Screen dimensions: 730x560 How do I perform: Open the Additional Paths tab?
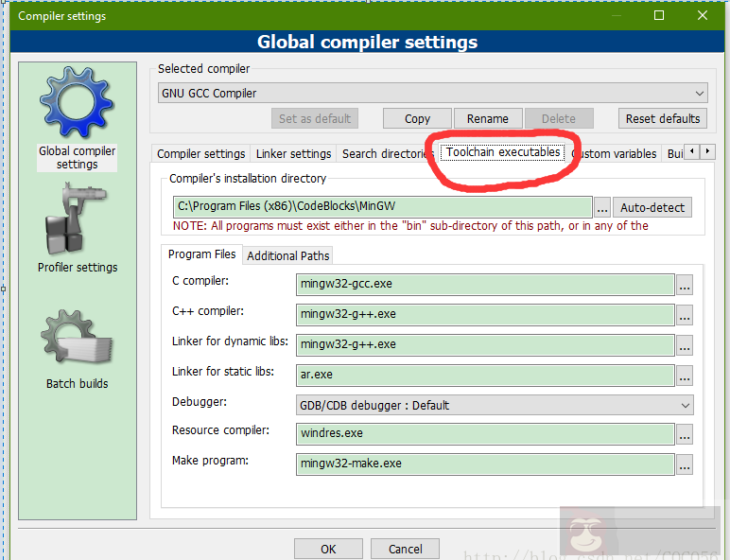pyautogui.click(x=287, y=255)
